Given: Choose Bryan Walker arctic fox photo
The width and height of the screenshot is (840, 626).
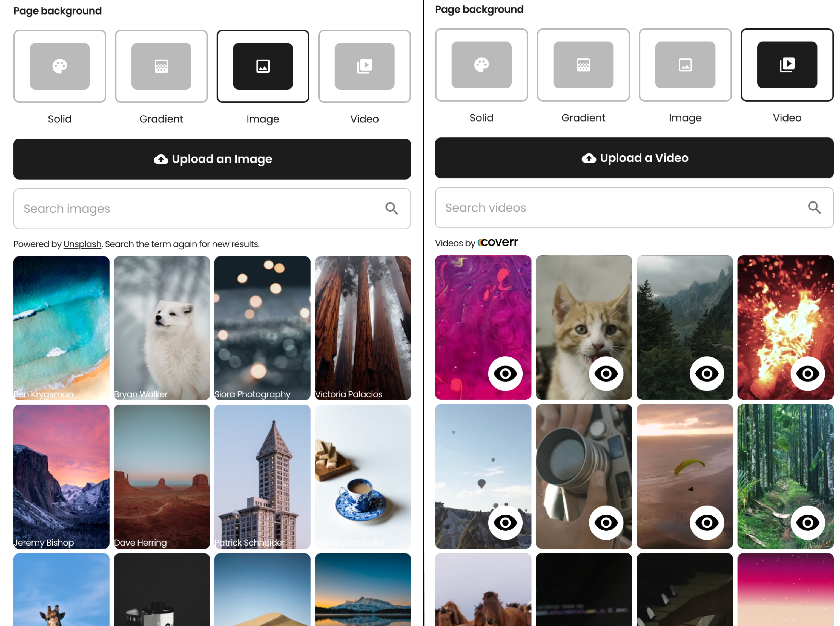Looking at the screenshot, I should [162, 328].
